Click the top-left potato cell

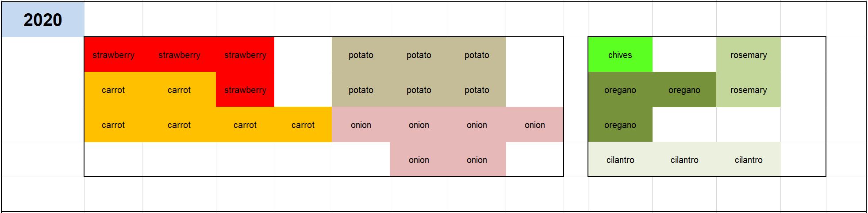(x=361, y=54)
